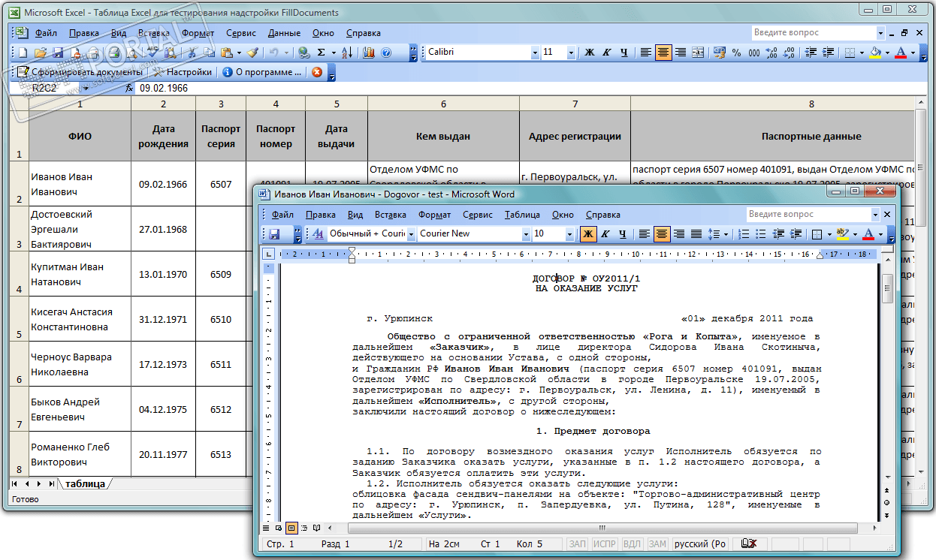Open the font size 11 dropdown in Excel
The width and height of the screenshot is (936, 560).
pyautogui.click(x=571, y=53)
